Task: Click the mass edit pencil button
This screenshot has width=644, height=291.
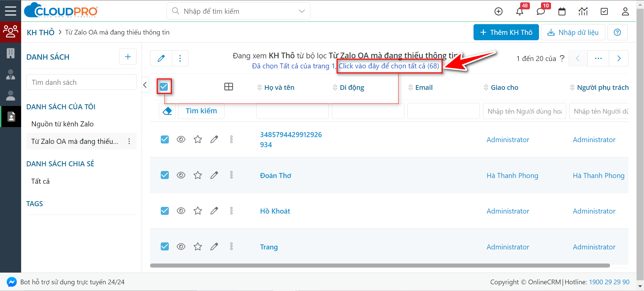Action: click(161, 58)
